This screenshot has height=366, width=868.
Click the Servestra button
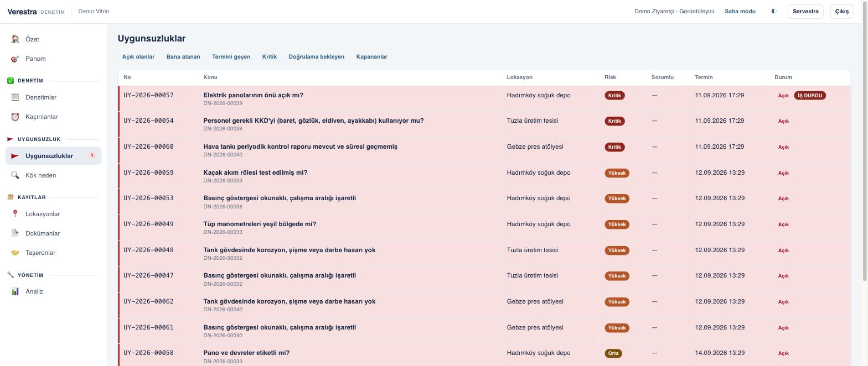point(805,11)
